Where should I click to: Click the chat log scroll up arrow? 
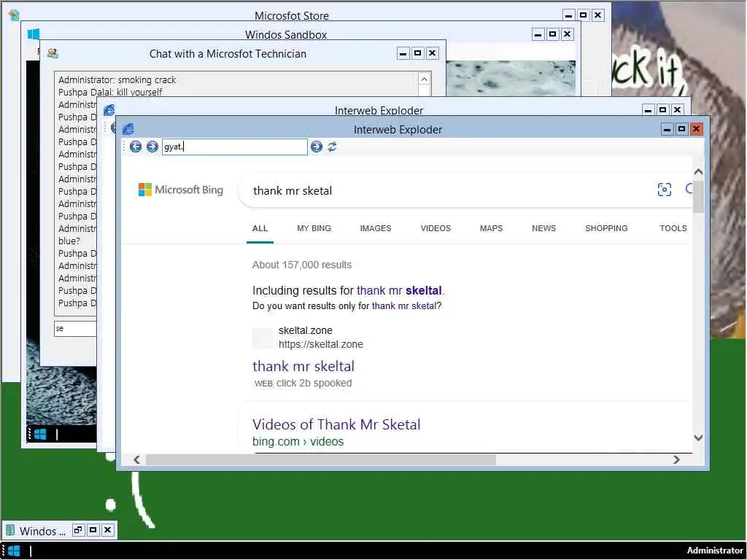(x=424, y=79)
